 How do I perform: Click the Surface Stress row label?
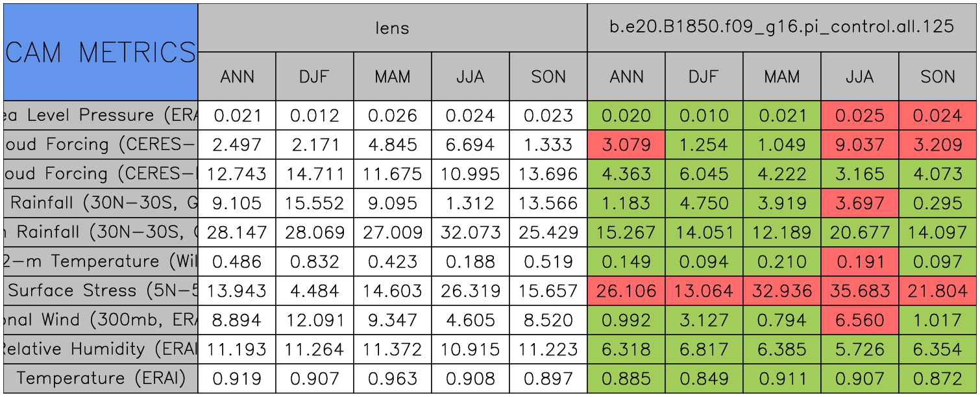(x=100, y=291)
